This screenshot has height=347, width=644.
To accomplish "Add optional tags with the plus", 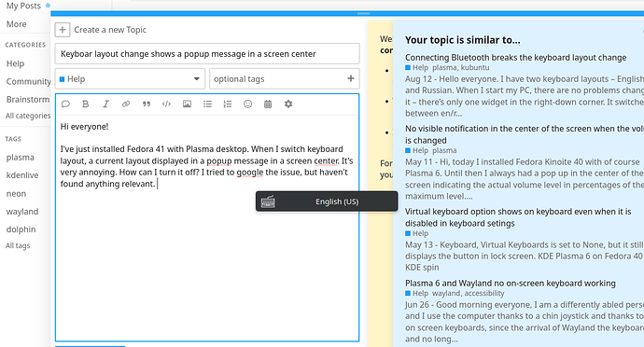I will pyautogui.click(x=351, y=78).
